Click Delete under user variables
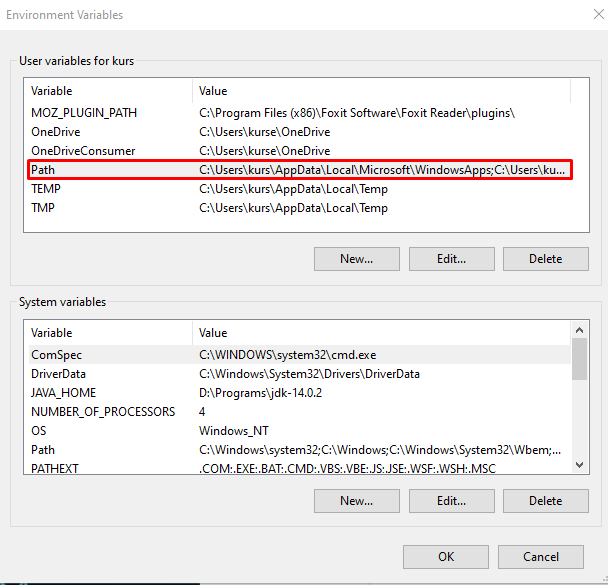Screen dimensions: 608x585 [546, 259]
